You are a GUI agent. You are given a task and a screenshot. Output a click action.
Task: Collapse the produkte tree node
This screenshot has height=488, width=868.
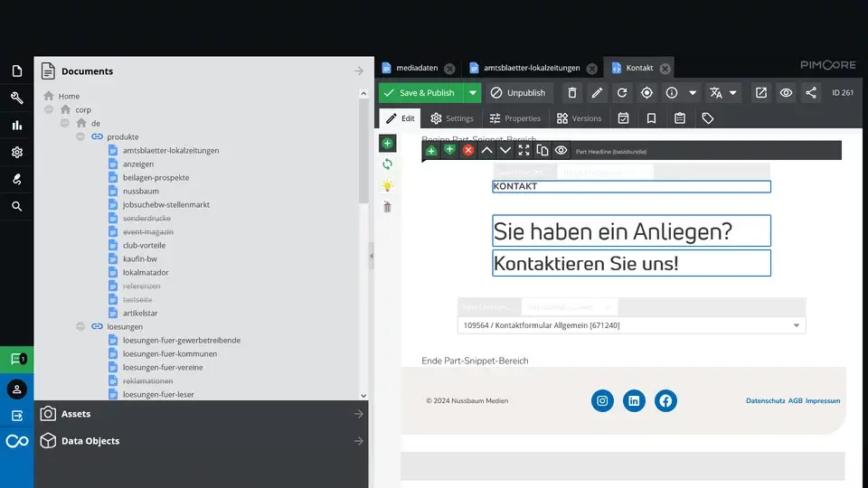[x=80, y=136]
